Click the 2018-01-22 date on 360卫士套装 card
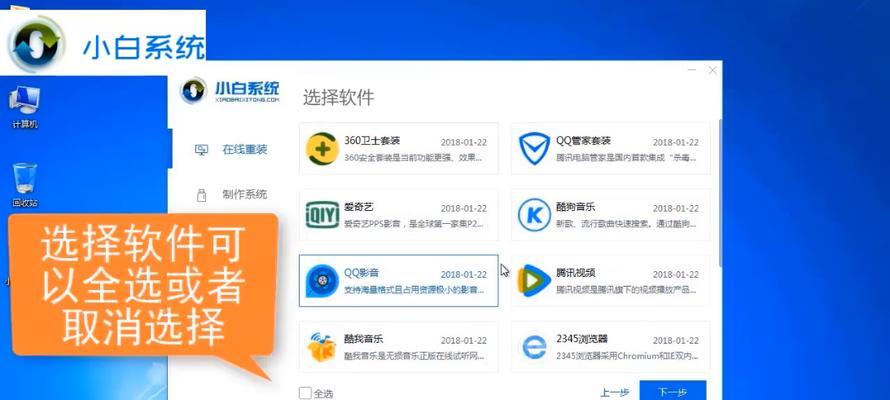 463,142
